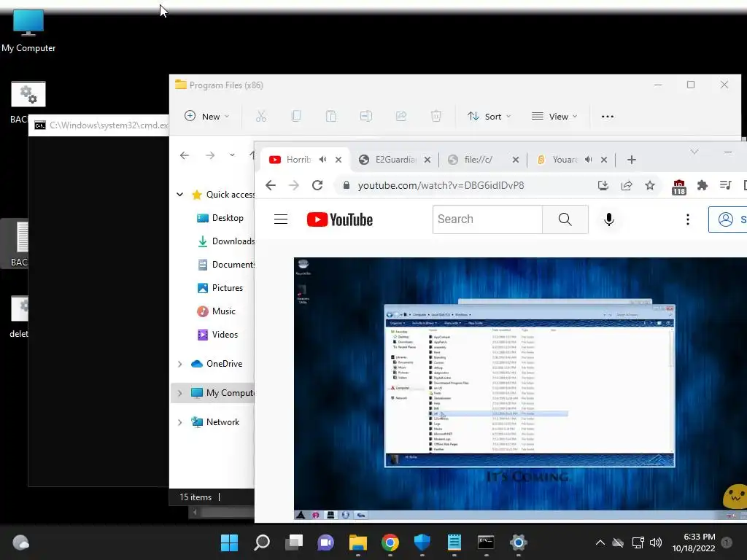This screenshot has width=747, height=560.
Task: Open Chrome tab search dropdown chevron
Action: (694, 152)
